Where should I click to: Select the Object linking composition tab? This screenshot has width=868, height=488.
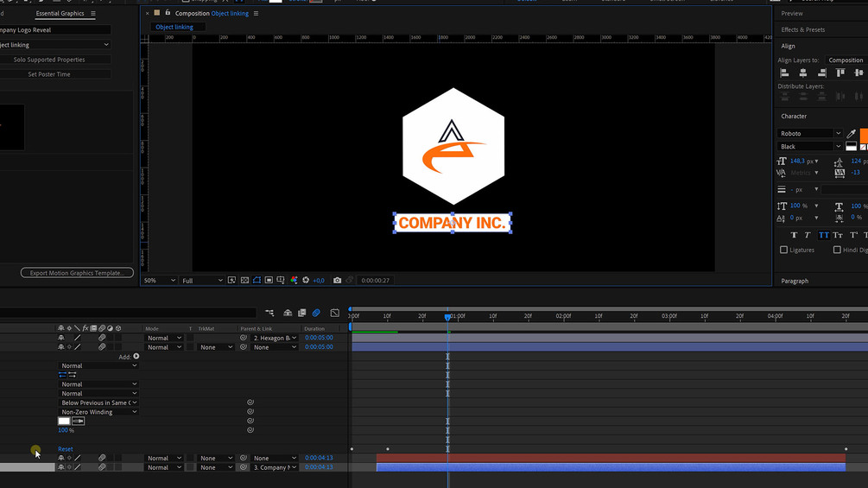[174, 27]
